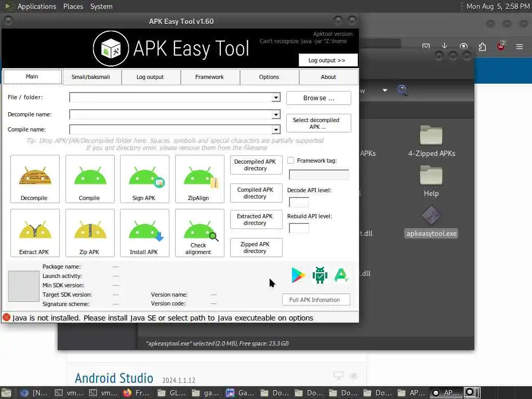532x399 pixels.
Task: Click the green APKPure A icon
Action: [341, 275]
